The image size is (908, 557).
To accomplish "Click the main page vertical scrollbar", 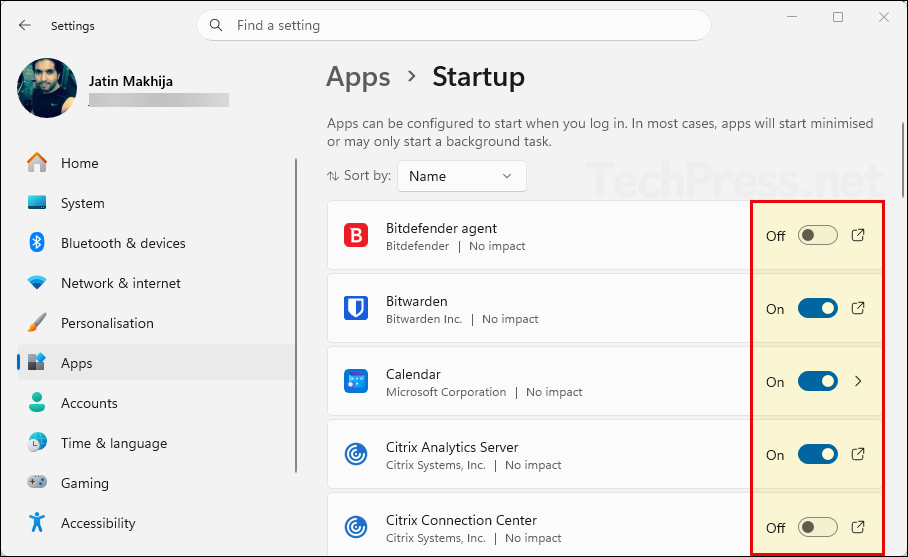I will (x=902, y=160).
